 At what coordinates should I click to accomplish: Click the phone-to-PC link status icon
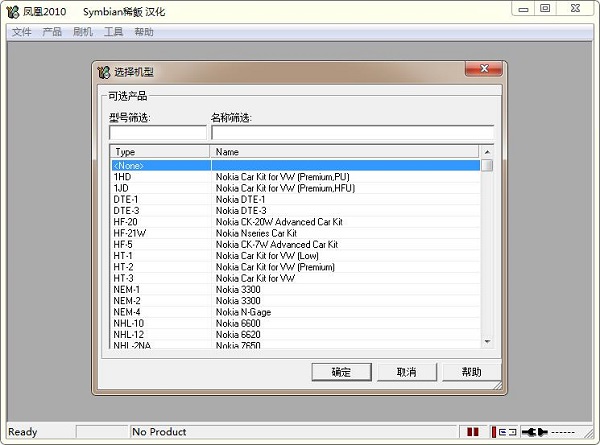tap(504, 432)
